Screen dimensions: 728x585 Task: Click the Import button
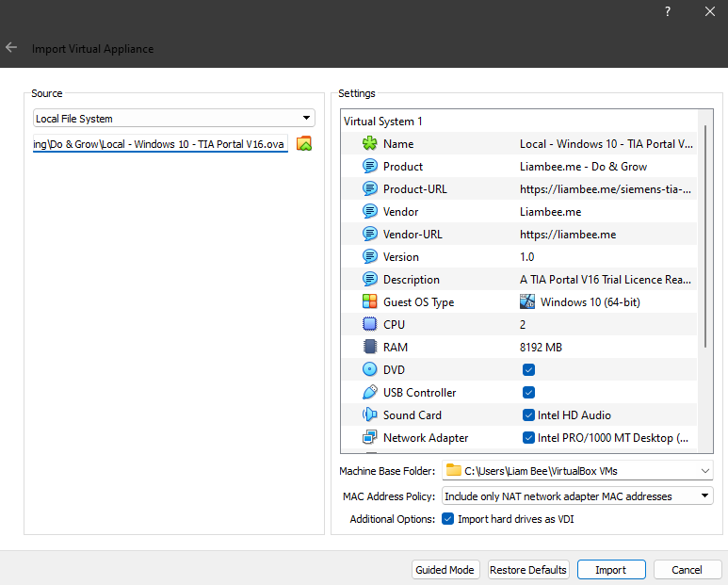[610, 570]
